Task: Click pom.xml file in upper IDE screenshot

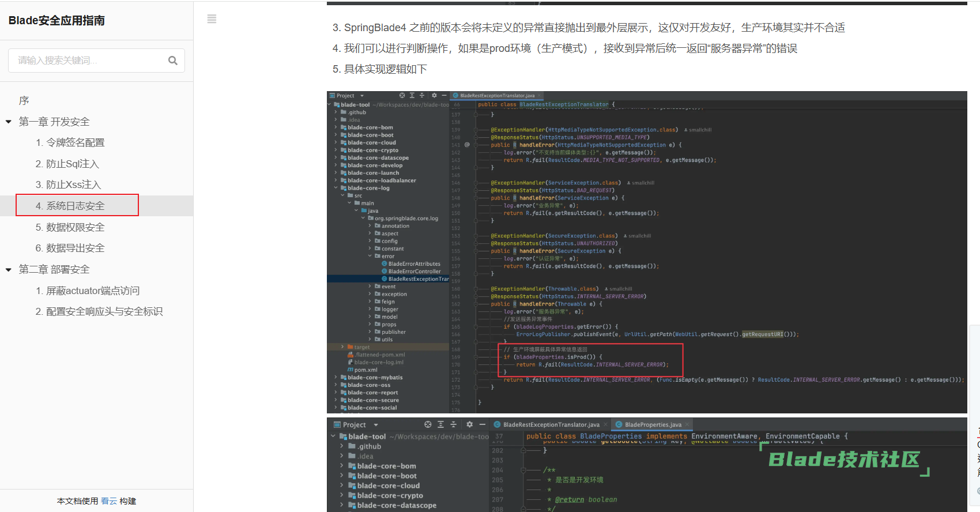Action: pos(365,370)
